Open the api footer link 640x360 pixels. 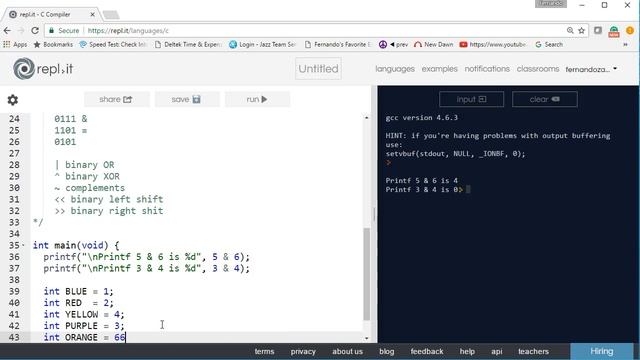click(x=497, y=351)
